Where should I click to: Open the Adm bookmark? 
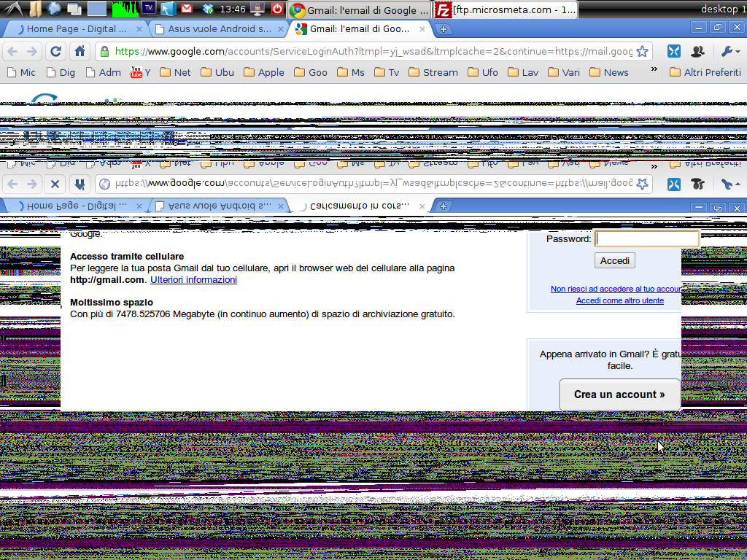pos(103,72)
